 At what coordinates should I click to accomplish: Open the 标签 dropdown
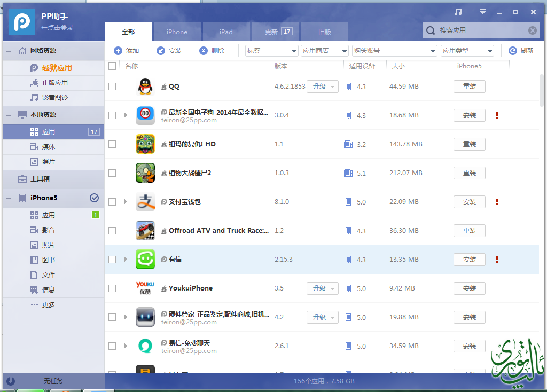[271, 51]
